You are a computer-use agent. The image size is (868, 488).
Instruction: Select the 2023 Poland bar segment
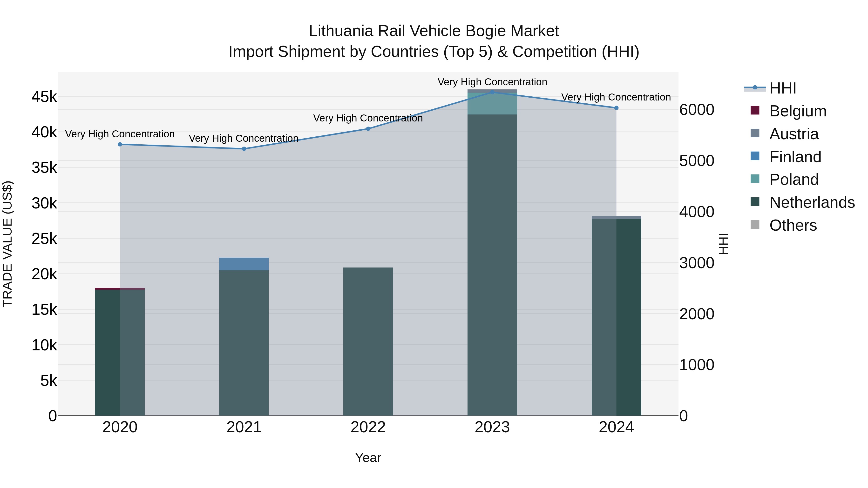492,104
